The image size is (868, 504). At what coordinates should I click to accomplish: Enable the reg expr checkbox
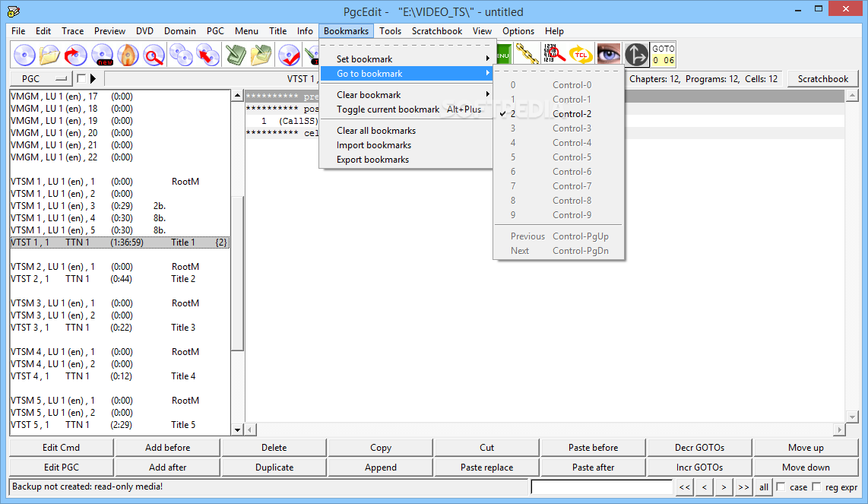point(816,487)
